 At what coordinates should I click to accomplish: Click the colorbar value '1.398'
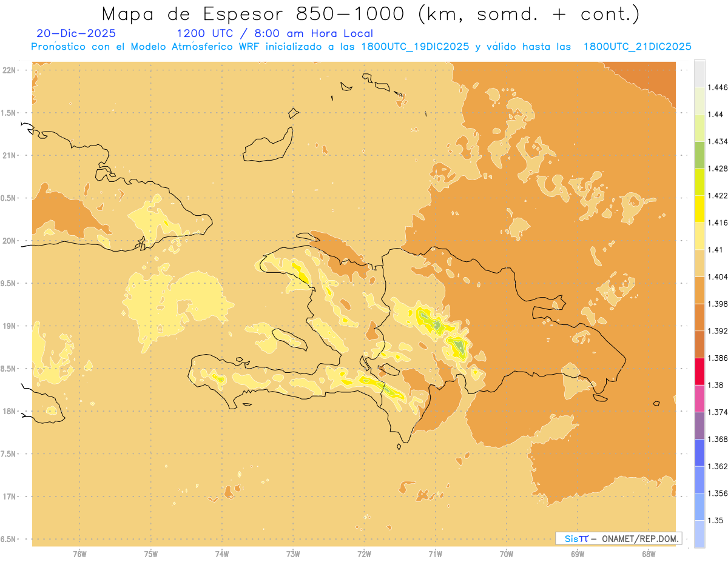[718, 304]
